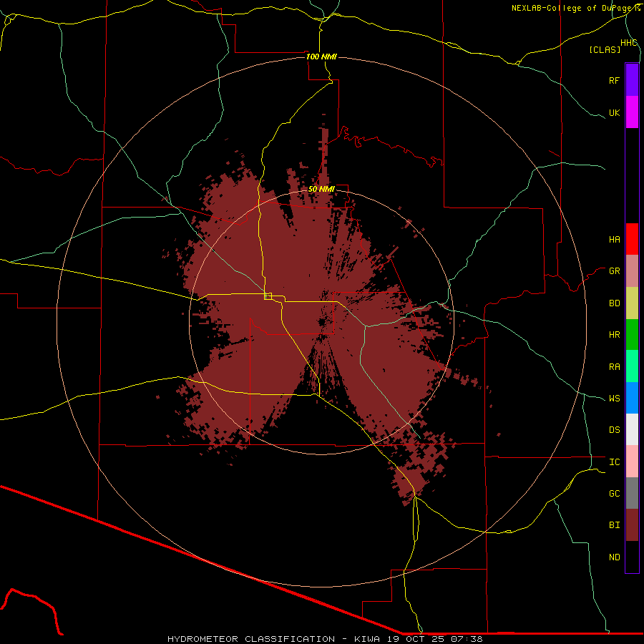Click the WS legend label
Screen dimensions: 644x644
(x=614, y=399)
